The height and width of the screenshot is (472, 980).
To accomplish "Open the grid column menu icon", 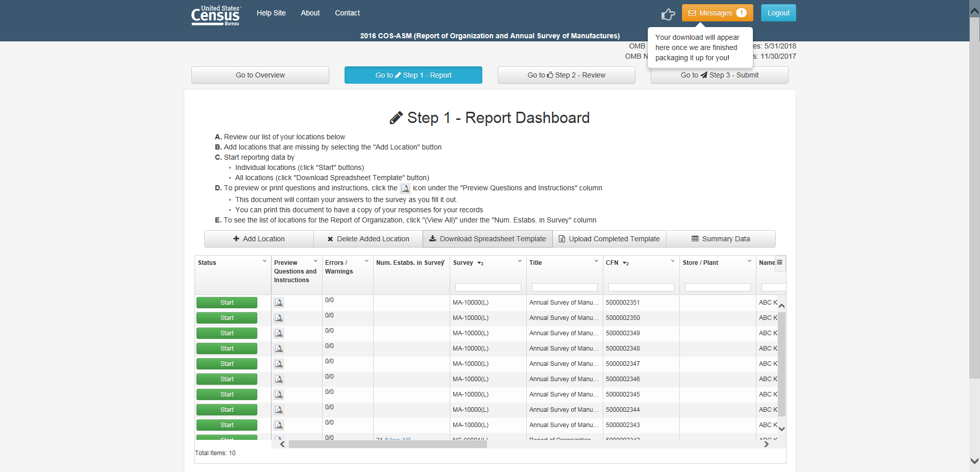I will click(779, 262).
